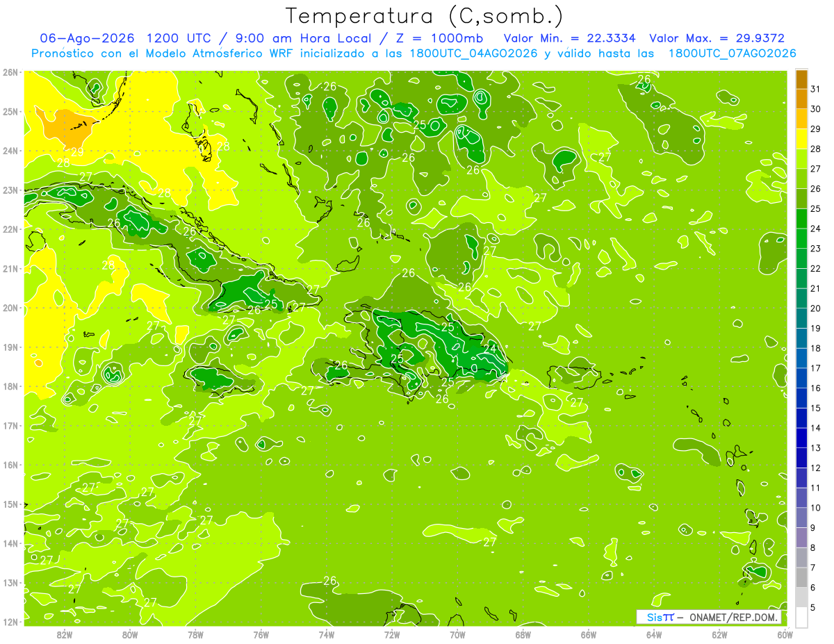Click the "72W" longitude label
834x644 pixels.
392,634
